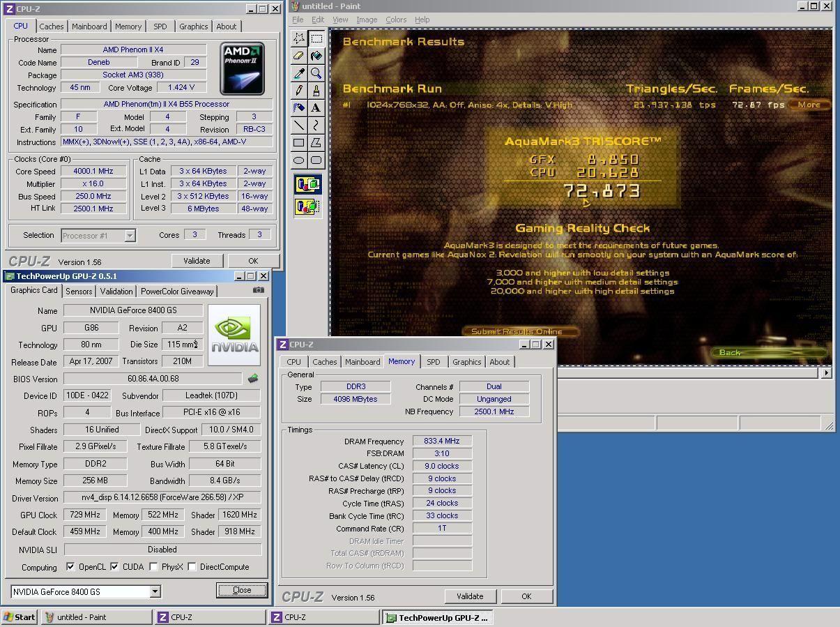This screenshot has width=840, height=627.
Task: Click OK in the top CPU-Z window
Action: (x=253, y=261)
